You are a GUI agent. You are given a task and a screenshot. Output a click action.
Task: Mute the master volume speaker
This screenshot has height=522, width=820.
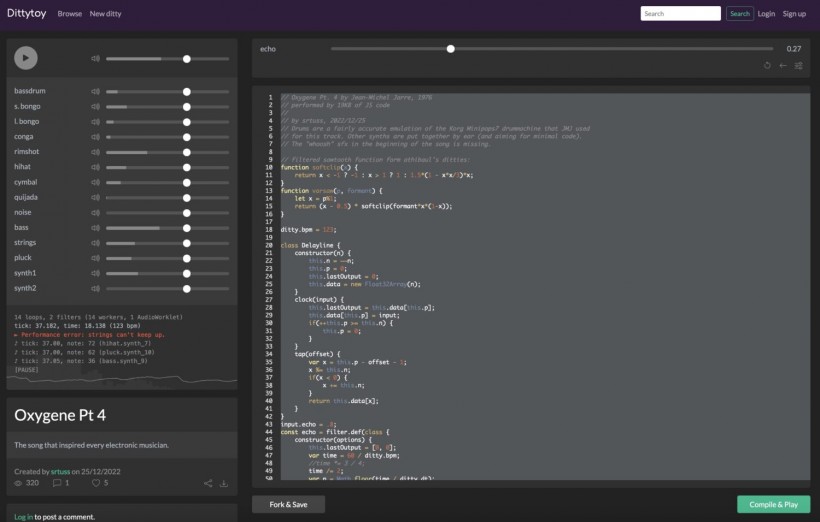pyautogui.click(x=96, y=58)
